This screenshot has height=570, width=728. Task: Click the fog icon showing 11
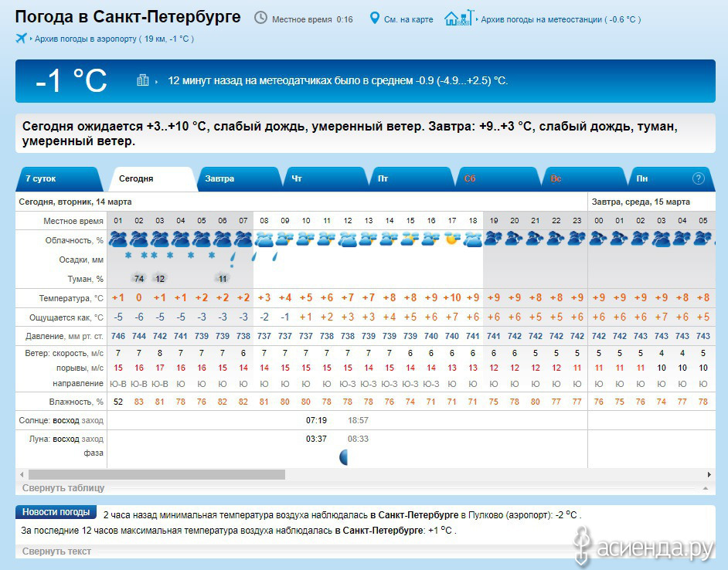tap(223, 279)
